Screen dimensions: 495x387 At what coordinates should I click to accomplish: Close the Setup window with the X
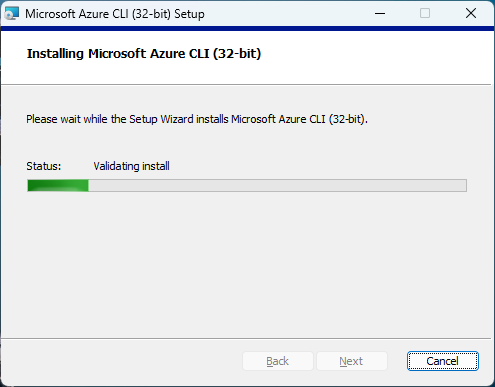point(471,13)
